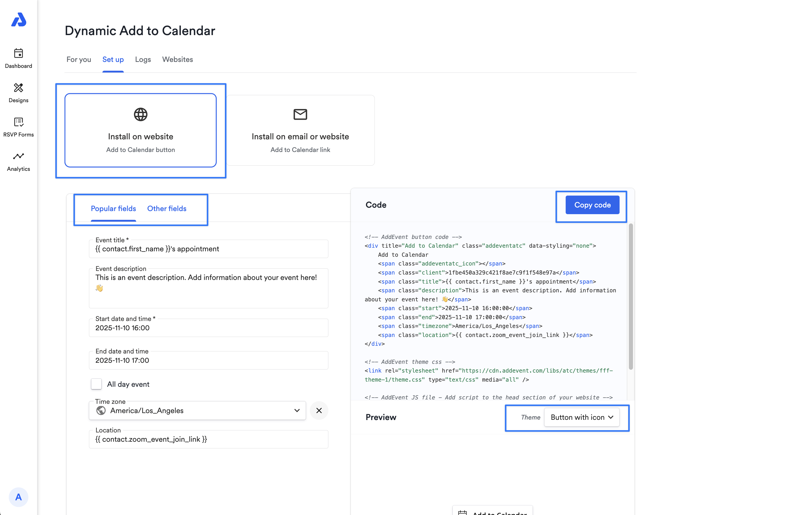
Task: Open the For you tab
Action: point(79,59)
